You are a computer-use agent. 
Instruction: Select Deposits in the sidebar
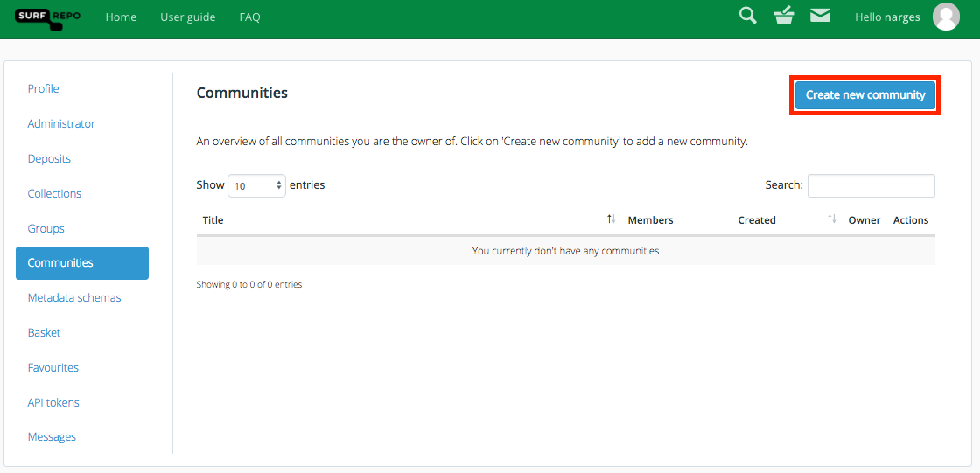coord(49,159)
